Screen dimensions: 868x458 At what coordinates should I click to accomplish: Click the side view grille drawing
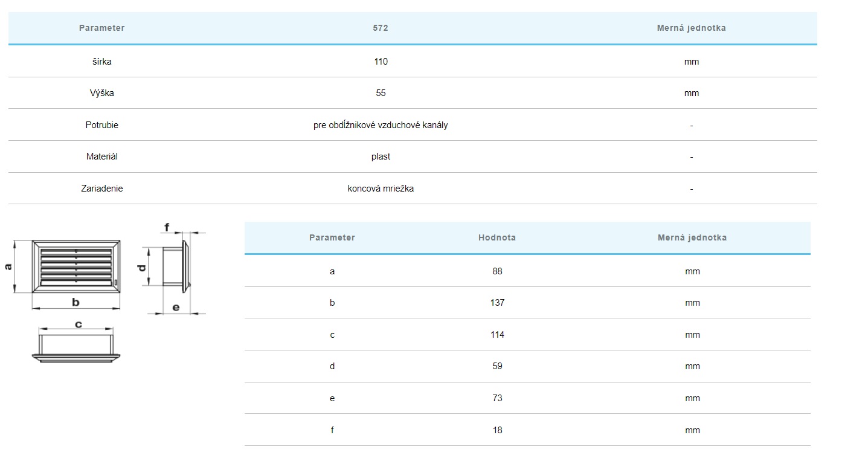pyautogui.click(x=176, y=266)
